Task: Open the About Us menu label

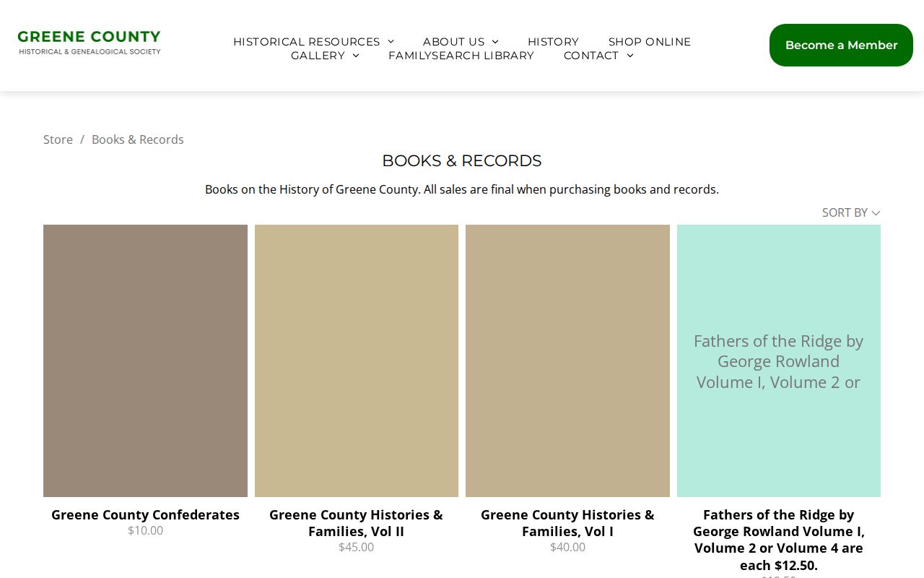Action: coord(454,42)
